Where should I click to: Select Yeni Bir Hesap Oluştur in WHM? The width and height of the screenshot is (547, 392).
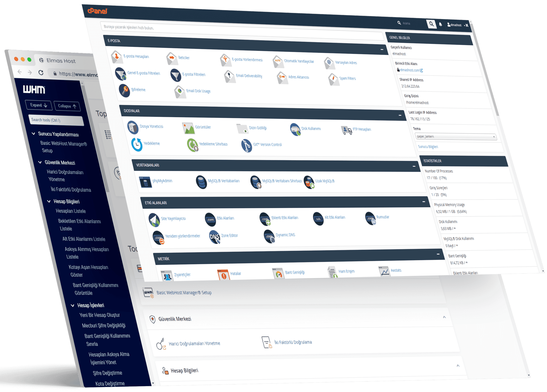(x=99, y=315)
